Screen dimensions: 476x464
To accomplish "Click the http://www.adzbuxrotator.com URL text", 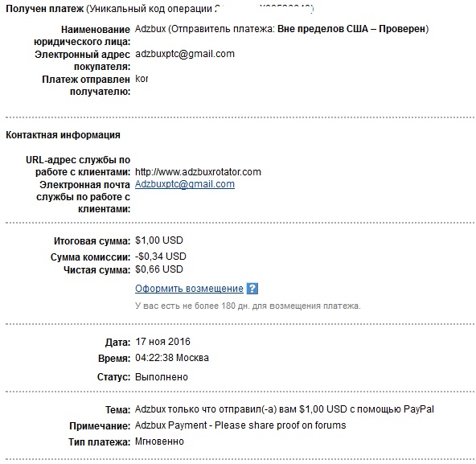I will [198, 172].
